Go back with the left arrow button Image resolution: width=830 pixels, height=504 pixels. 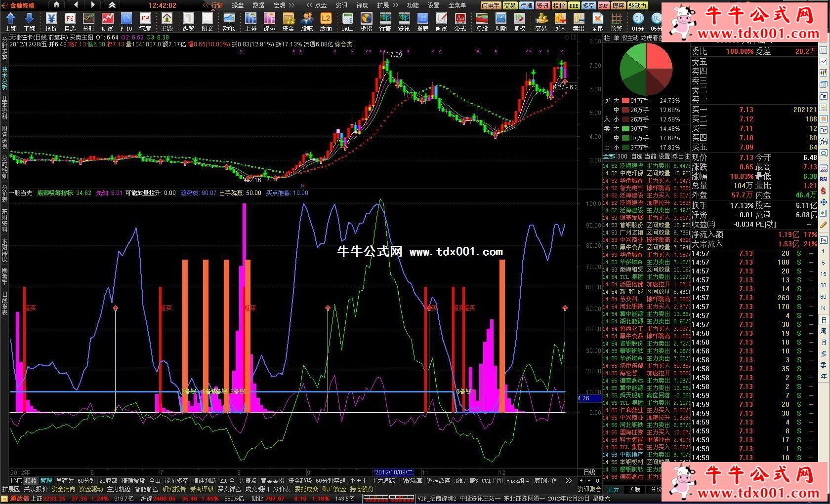coord(76,5)
